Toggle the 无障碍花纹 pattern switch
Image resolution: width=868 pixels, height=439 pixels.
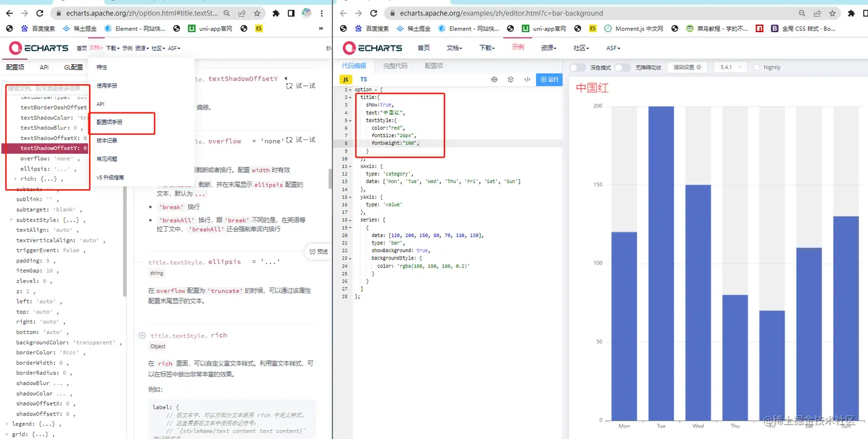click(622, 67)
